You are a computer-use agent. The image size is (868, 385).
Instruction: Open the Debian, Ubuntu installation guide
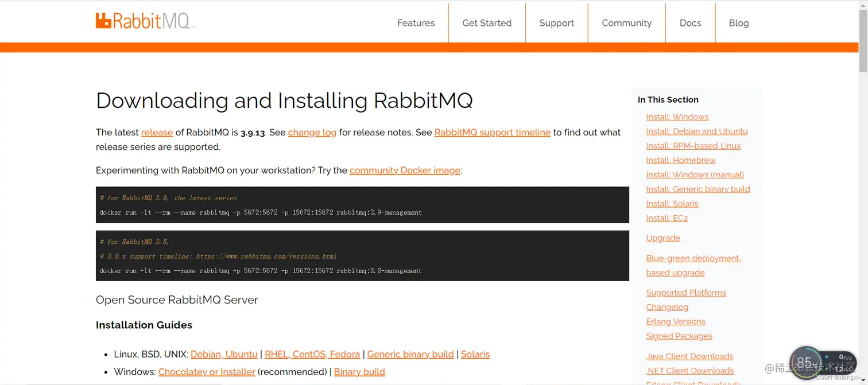tap(224, 355)
